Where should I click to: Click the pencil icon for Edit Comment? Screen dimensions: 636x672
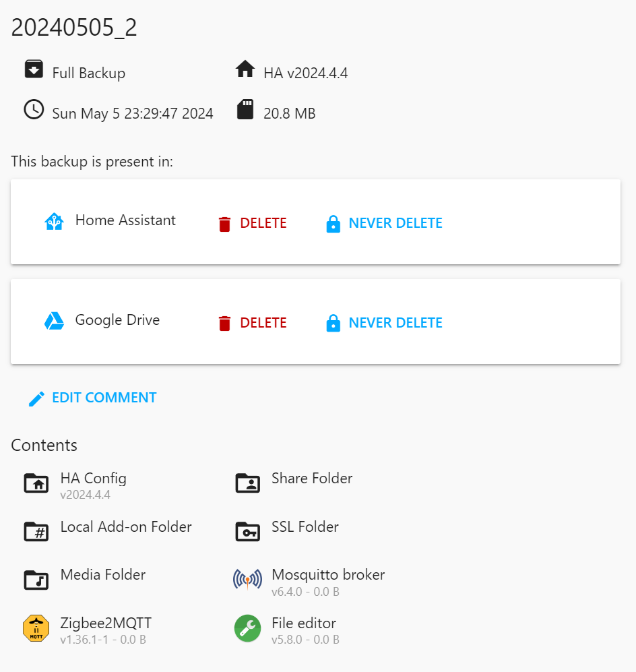(x=36, y=398)
